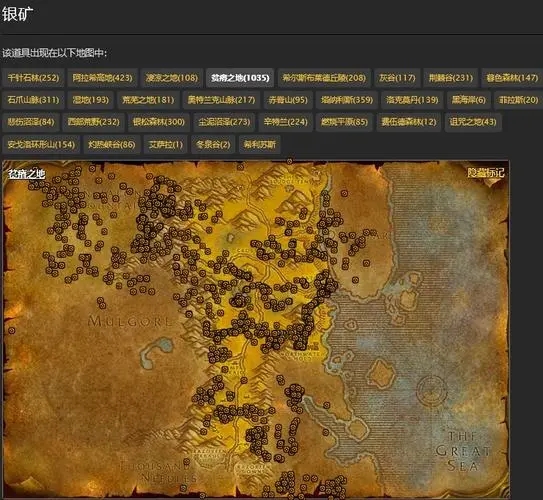Image resolution: width=543 pixels, height=500 pixels.
Task: Click the ore marker just above the Mulgore label
Action: tap(102, 305)
